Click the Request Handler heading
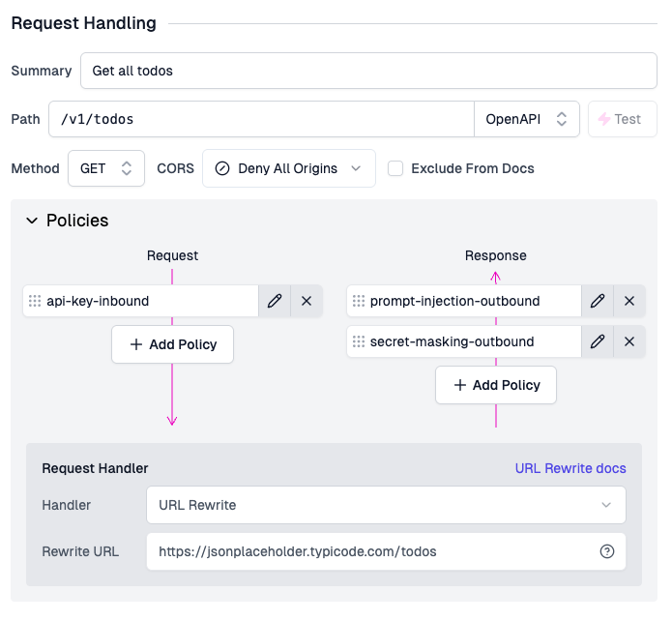 [x=95, y=468]
